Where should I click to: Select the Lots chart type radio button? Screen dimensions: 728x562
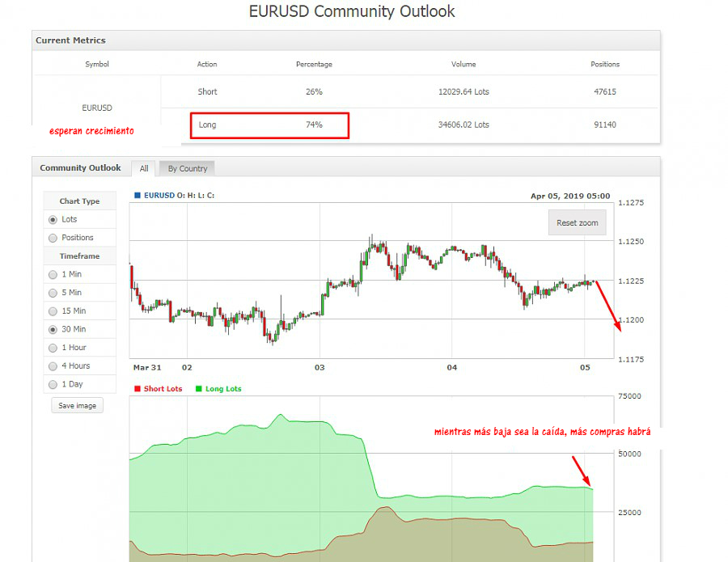[53, 219]
